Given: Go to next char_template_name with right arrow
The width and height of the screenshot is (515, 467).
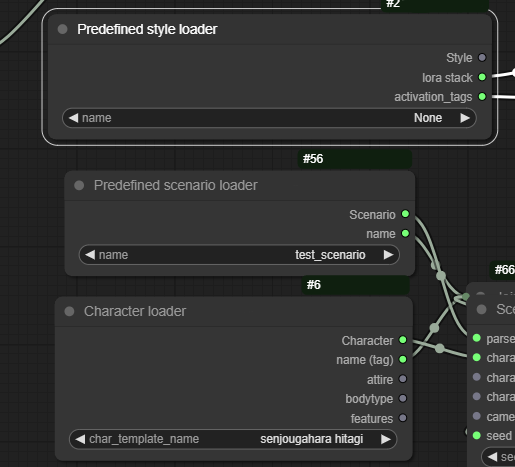Looking at the screenshot, I should (x=386, y=439).
